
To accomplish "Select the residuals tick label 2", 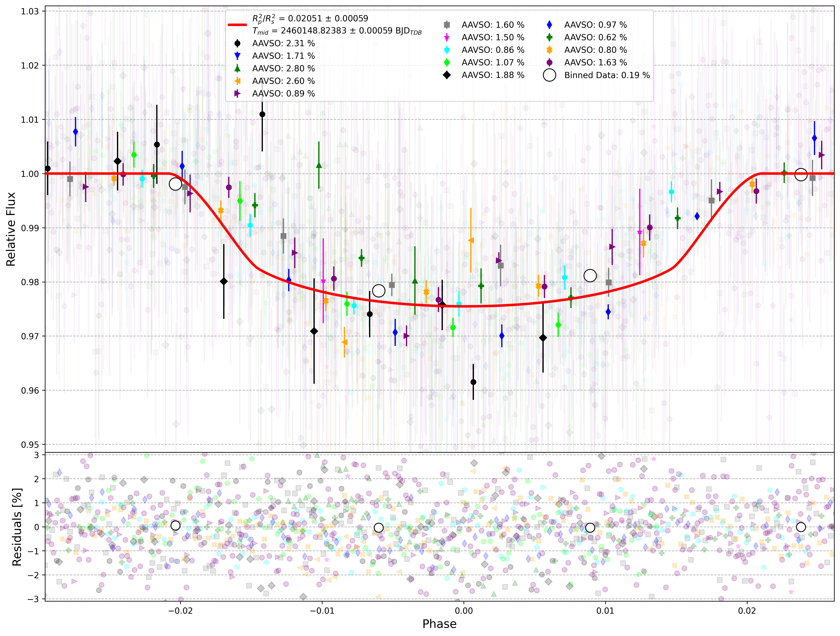I will click(36, 479).
